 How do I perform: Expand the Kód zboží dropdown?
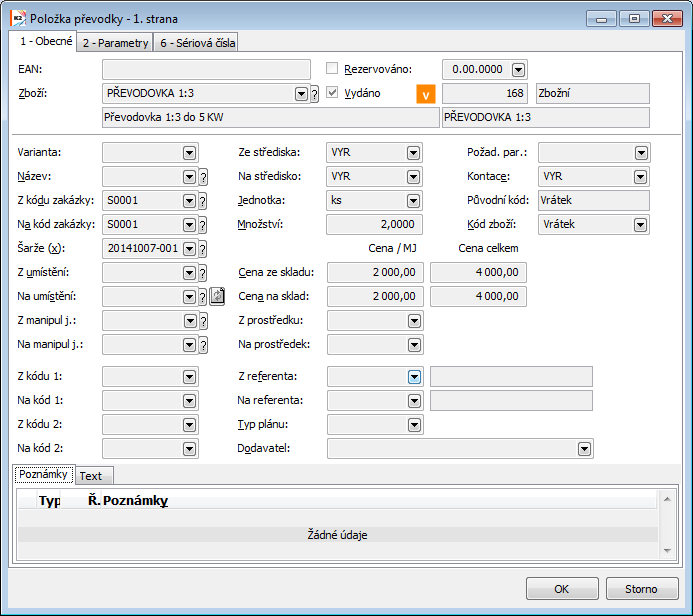pyautogui.click(x=640, y=225)
